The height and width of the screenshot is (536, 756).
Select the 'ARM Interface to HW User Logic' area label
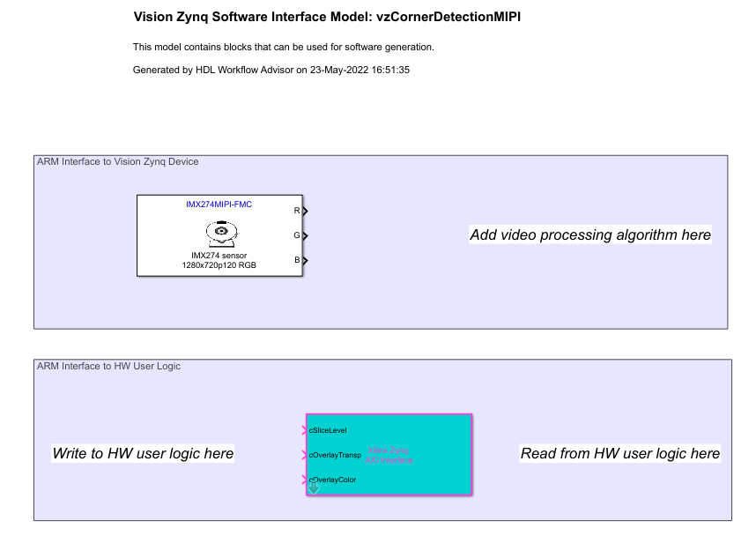coord(108,366)
